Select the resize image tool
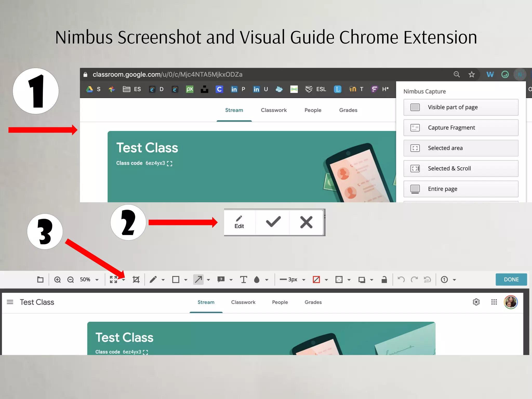This screenshot has width=532, height=399. (x=114, y=280)
